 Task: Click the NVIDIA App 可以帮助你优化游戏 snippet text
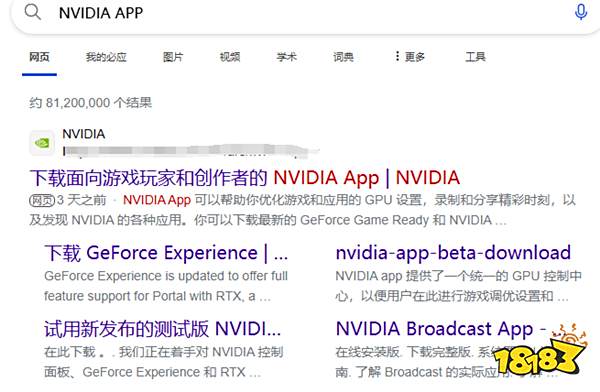[x=302, y=210]
